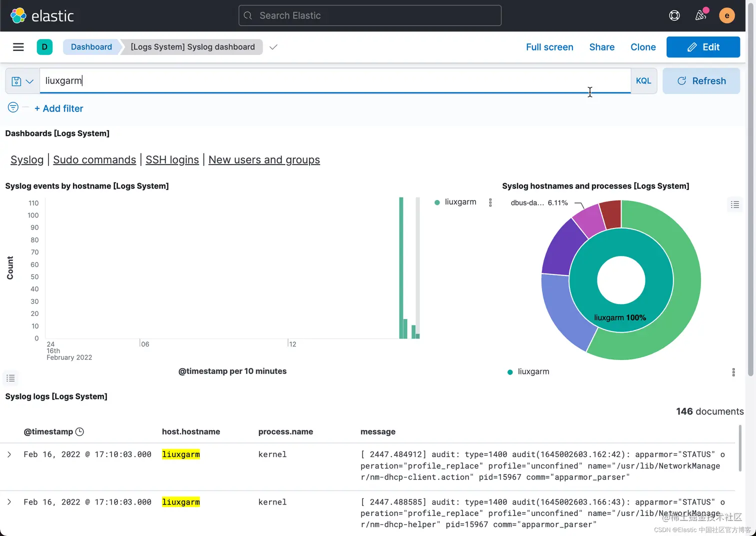
Task: Open the Sudo commands link
Action: [94, 159]
